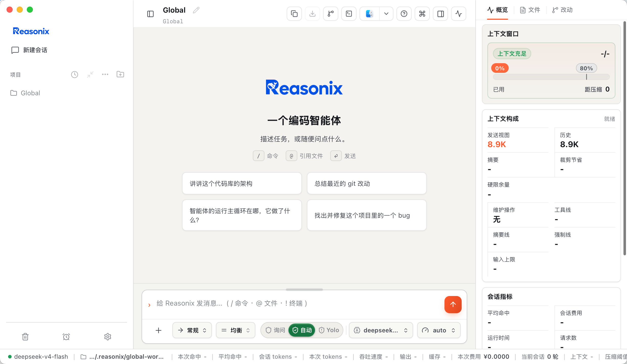Click the 维护操作 无 entry
This screenshot has width=627, height=364.
[518, 215]
